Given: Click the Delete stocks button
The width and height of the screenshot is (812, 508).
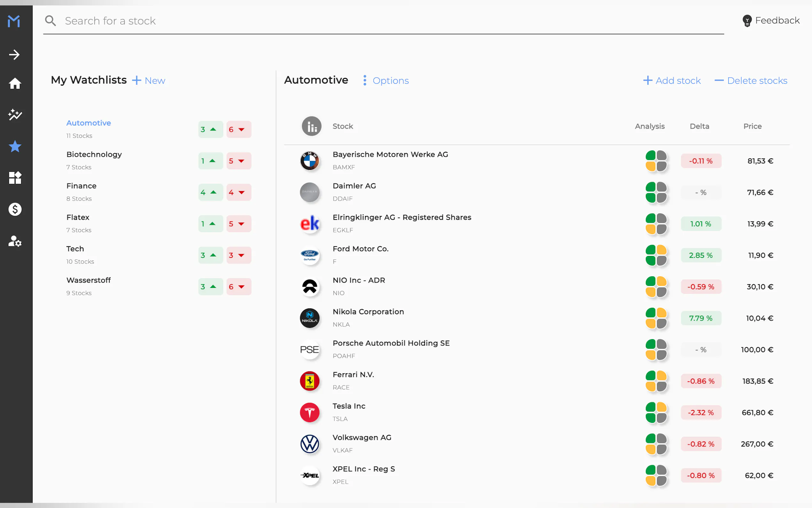Looking at the screenshot, I should (x=751, y=81).
